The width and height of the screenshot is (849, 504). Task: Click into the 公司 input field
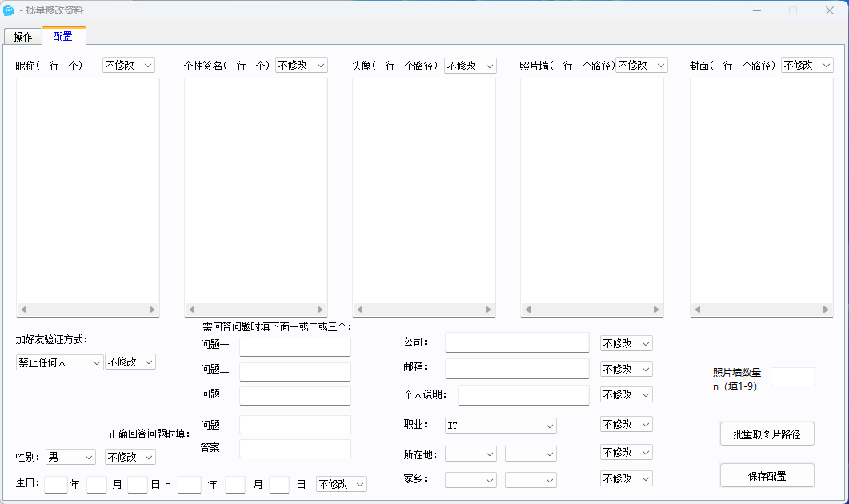(x=516, y=342)
